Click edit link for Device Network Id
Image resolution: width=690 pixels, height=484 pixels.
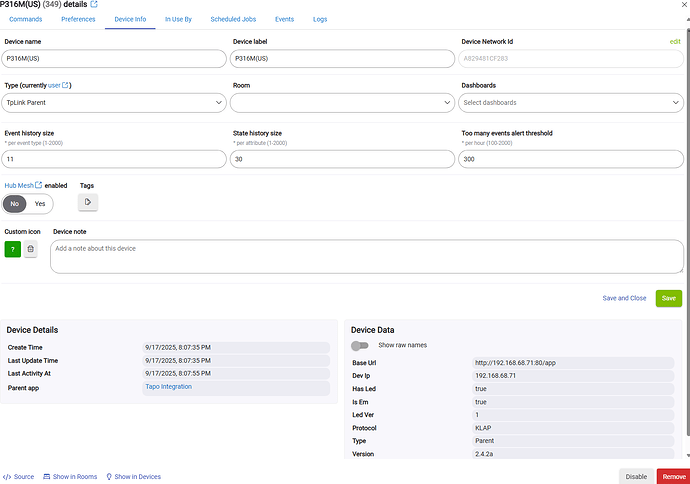coord(675,41)
